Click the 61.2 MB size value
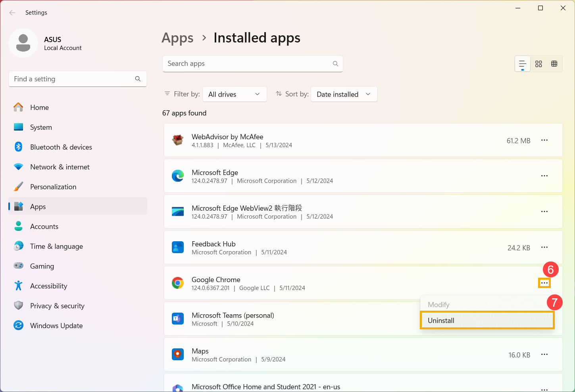Image resolution: width=575 pixels, height=392 pixels. coord(518,140)
